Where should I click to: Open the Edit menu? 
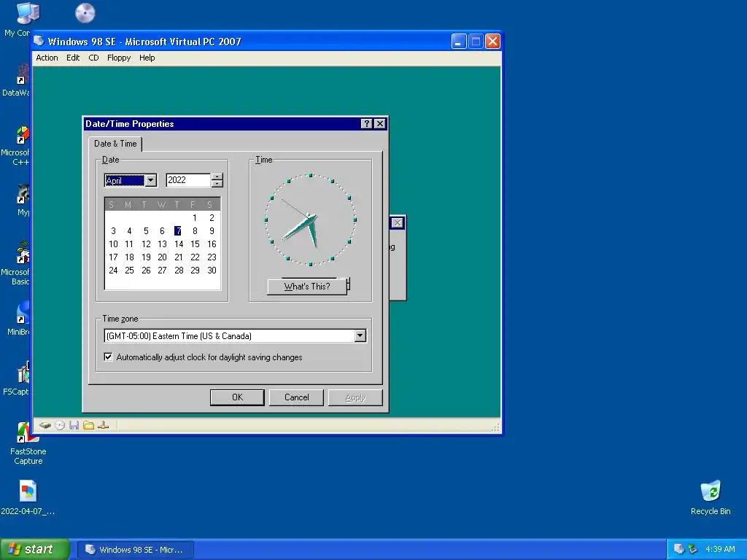click(x=73, y=58)
